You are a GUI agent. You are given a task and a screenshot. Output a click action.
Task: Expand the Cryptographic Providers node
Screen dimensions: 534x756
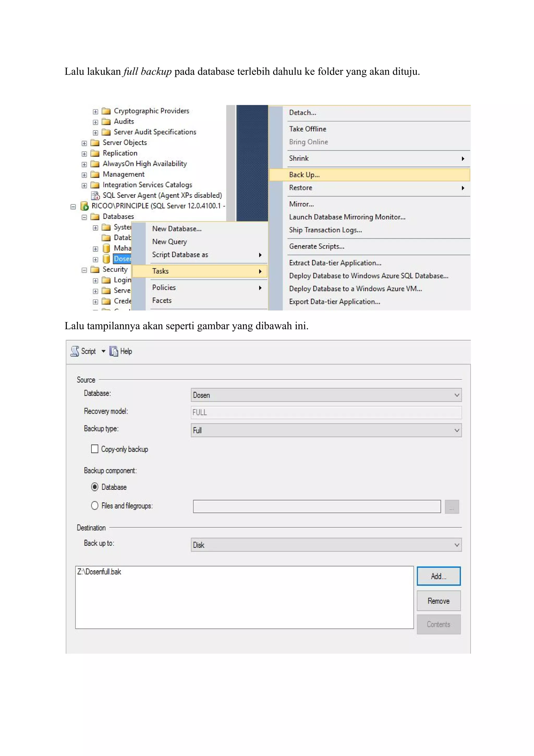coord(95,112)
